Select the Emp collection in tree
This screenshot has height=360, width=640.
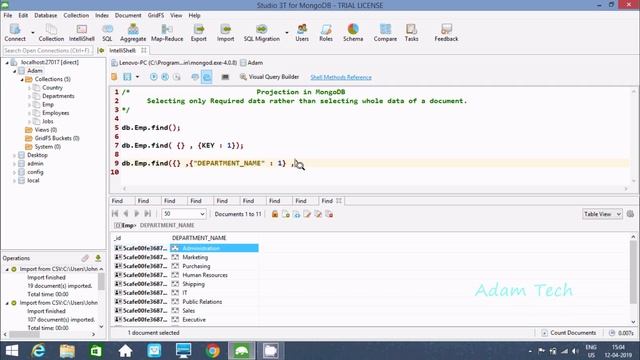coord(48,104)
